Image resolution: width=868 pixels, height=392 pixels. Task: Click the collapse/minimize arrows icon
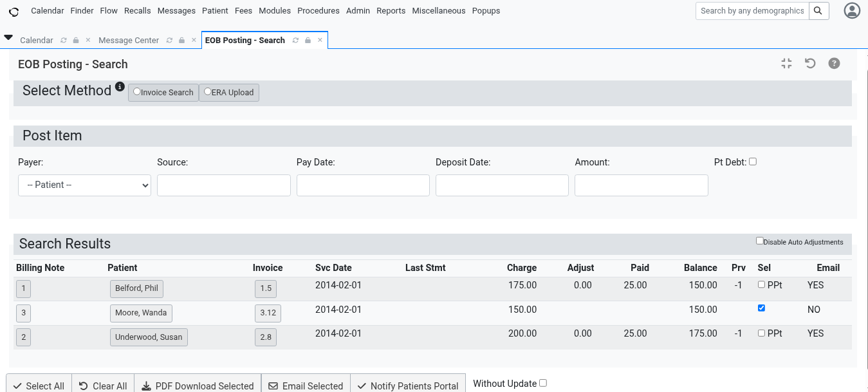coord(786,64)
